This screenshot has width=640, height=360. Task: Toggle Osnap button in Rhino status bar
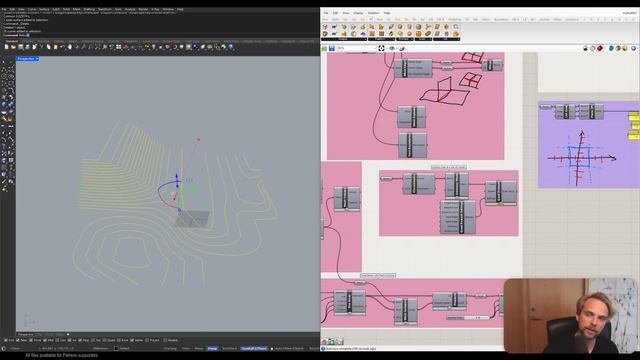[x=212, y=349]
